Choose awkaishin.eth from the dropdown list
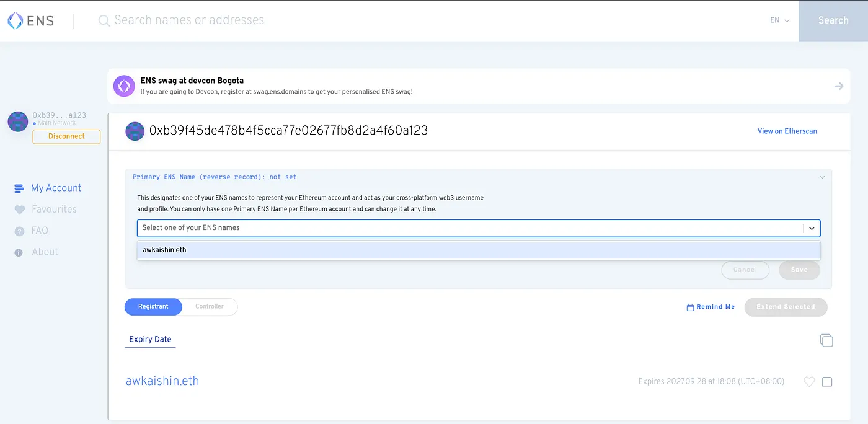Viewport: 868px width, 424px height. coord(479,250)
